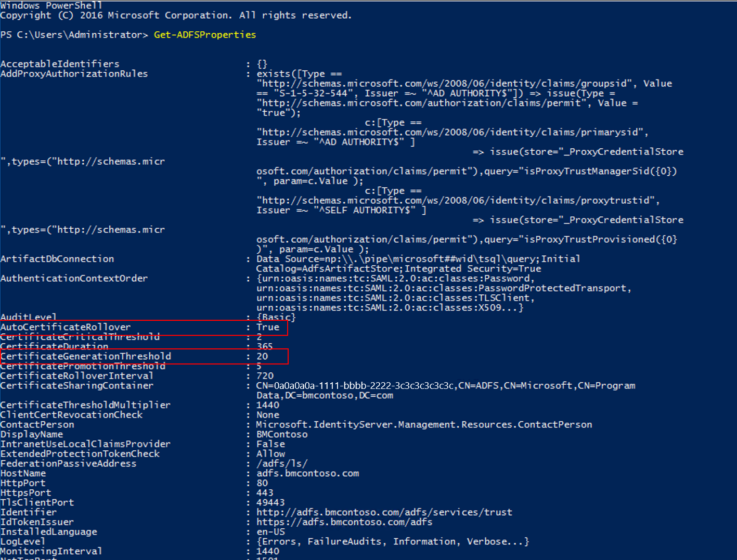The image size is (737, 560).
Task: Select the ArtifactDbConnection data source string
Action: pyautogui.click(x=418, y=258)
